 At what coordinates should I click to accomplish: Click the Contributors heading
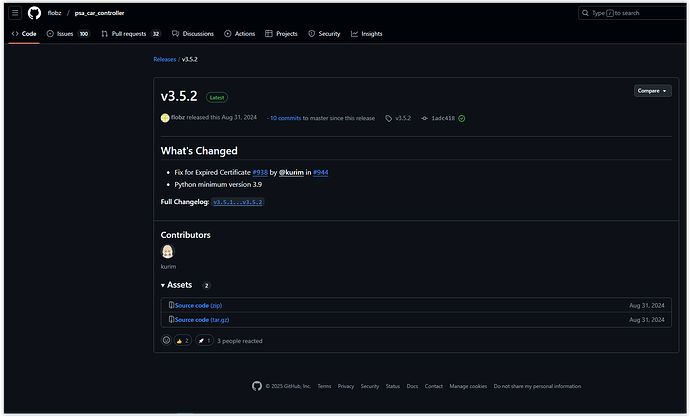pos(185,235)
